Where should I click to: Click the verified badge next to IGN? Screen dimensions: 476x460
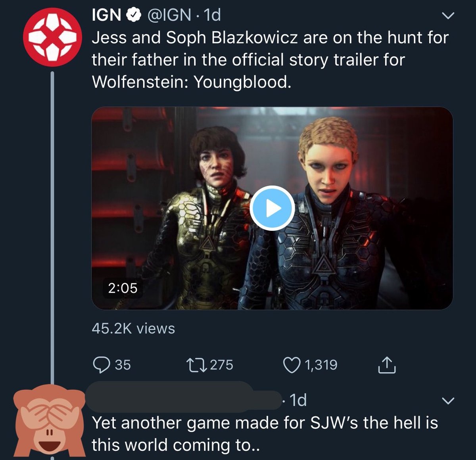tap(134, 15)
